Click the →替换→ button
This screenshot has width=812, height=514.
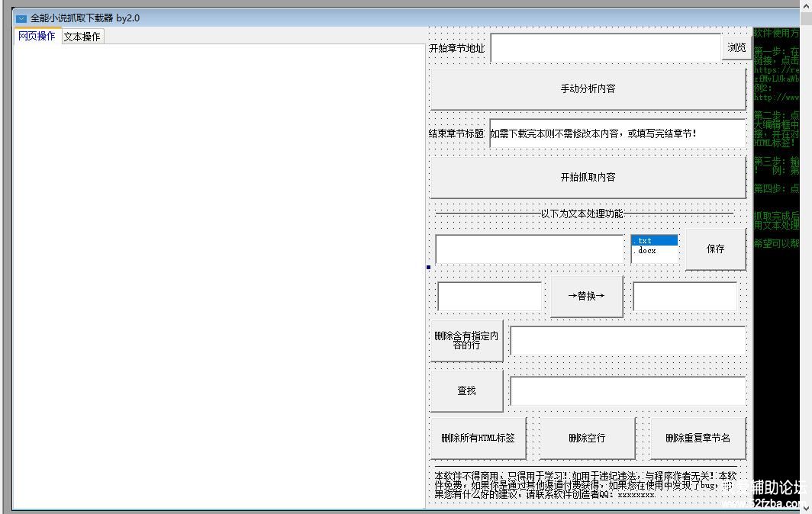pyautogui.click(x=587, y=296)
